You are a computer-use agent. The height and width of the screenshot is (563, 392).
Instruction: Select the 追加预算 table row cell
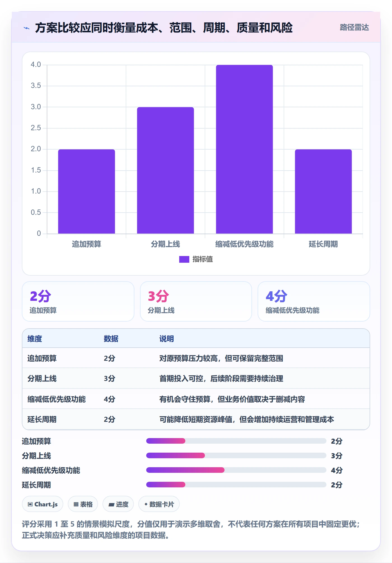pos(42,358)
